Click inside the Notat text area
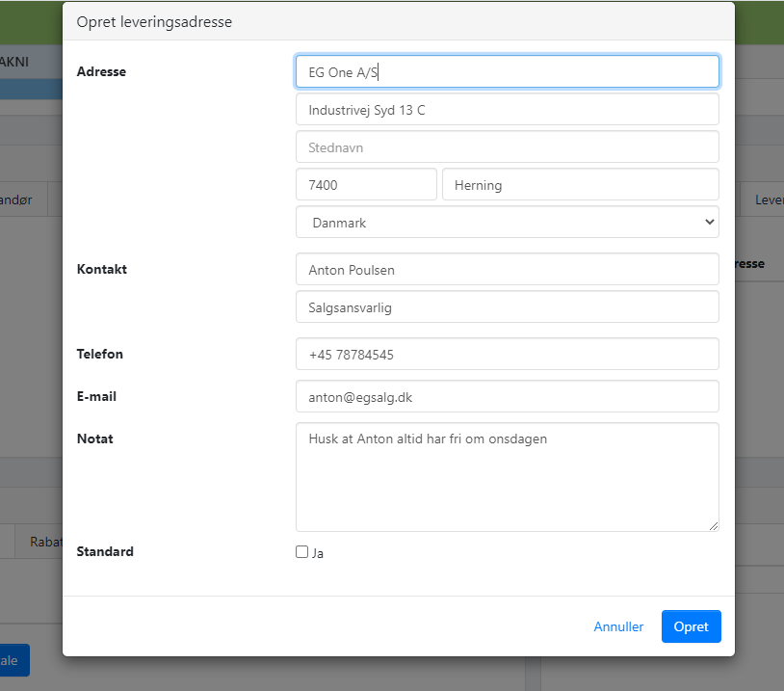The width and height of the screenshot is (784, 691). coord(507,477)
